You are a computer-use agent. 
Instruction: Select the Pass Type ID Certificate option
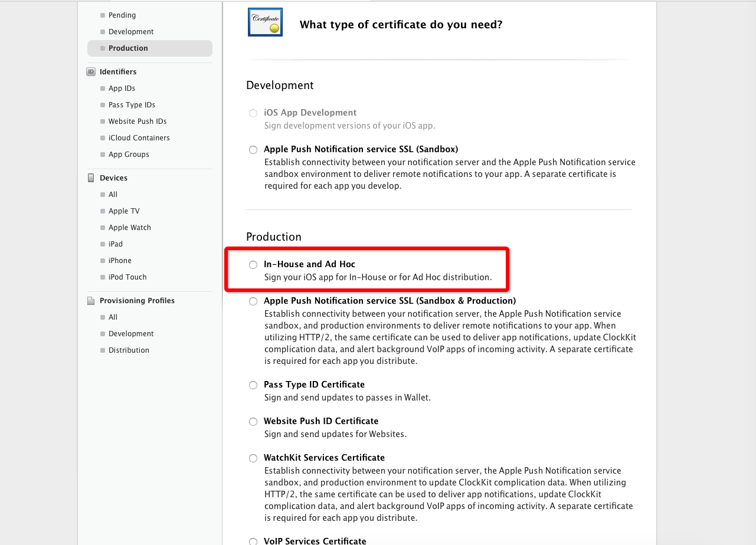pos(253,385)
